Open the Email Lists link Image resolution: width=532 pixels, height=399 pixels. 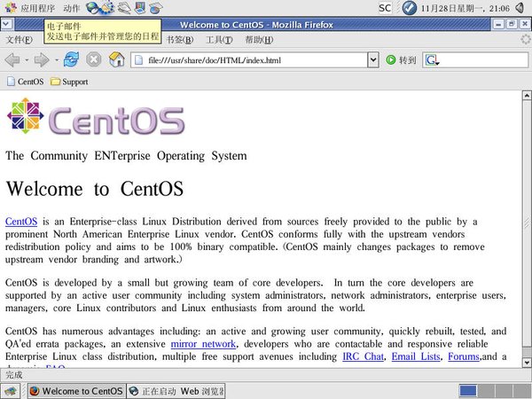coord(416,356)
